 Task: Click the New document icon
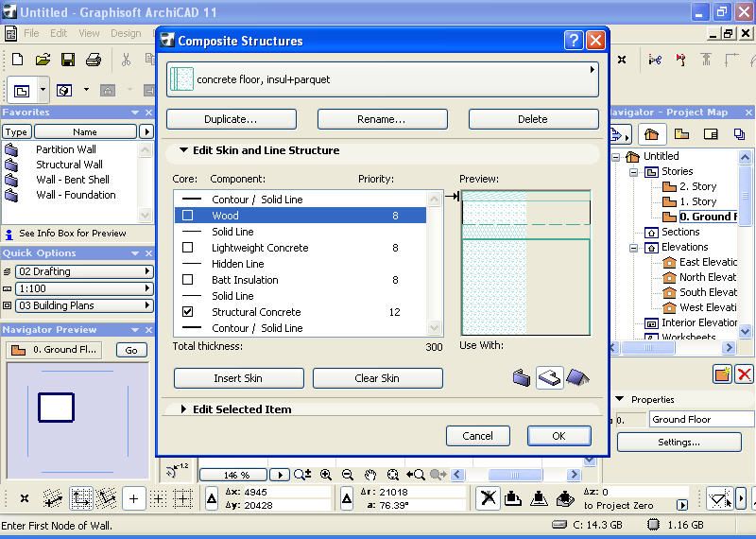point(17,60)
